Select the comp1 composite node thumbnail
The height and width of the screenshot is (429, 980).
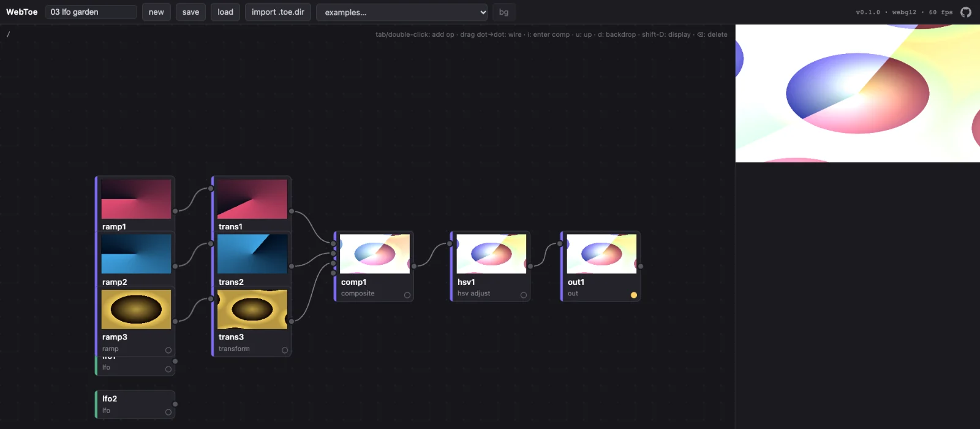(x=375, y=254)
